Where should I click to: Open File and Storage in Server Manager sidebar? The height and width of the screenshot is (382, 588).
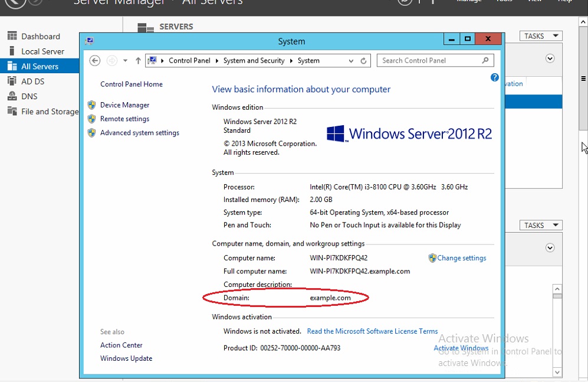[42, 112]
